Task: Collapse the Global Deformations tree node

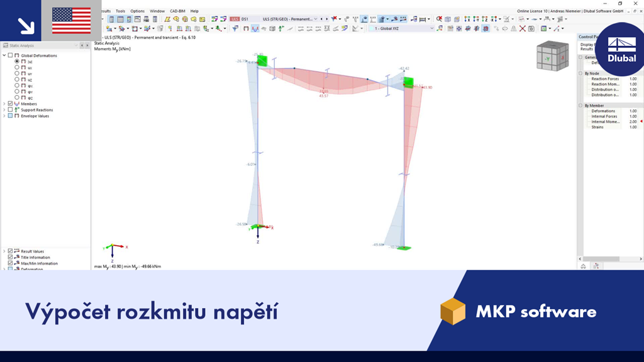Action: click(4, 55)
